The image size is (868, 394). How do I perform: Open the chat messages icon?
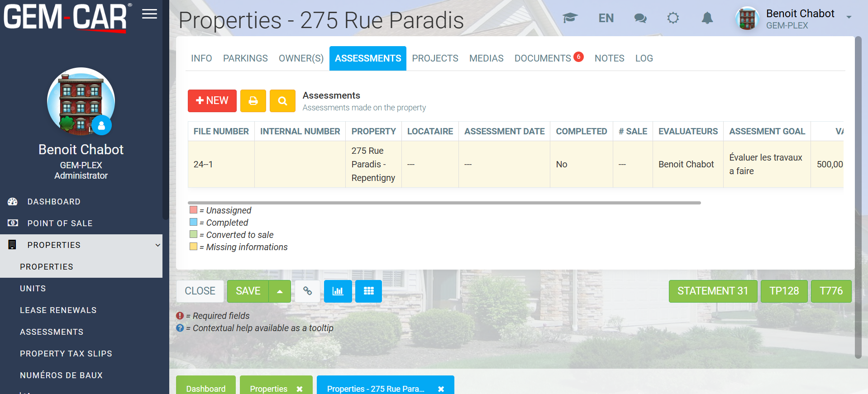(640, 18)
